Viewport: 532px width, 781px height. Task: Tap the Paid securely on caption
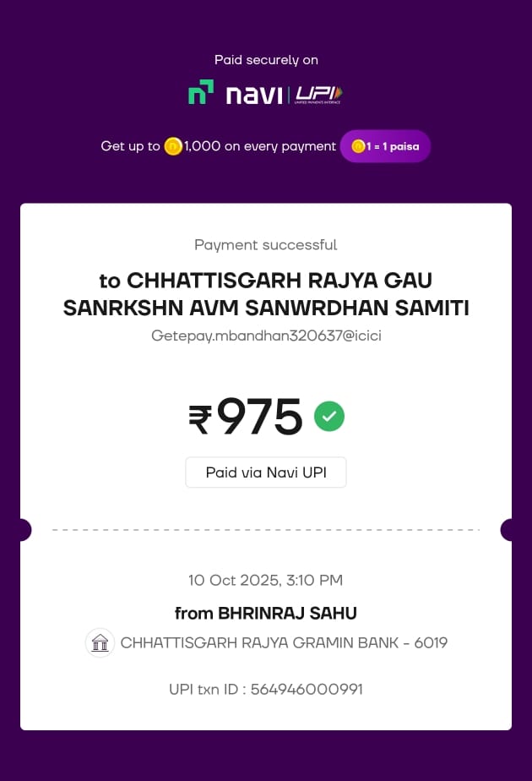click(x=266, y=60)
